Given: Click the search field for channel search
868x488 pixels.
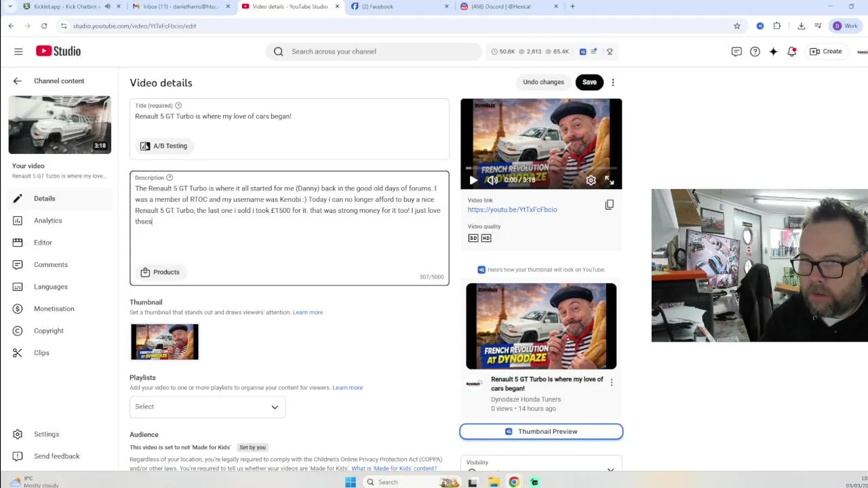Looking at the screenshot, I should [383, 52].
